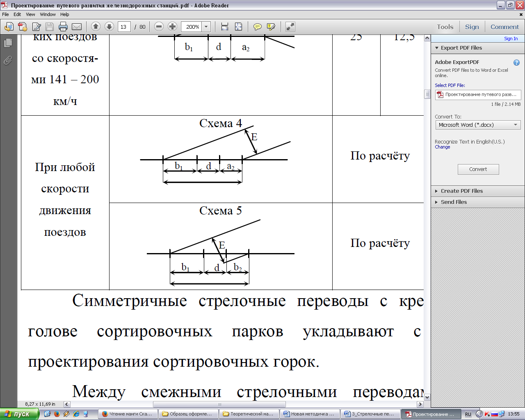Click the email envelope icon
The image size is (525, 420).
pos(77,27)
